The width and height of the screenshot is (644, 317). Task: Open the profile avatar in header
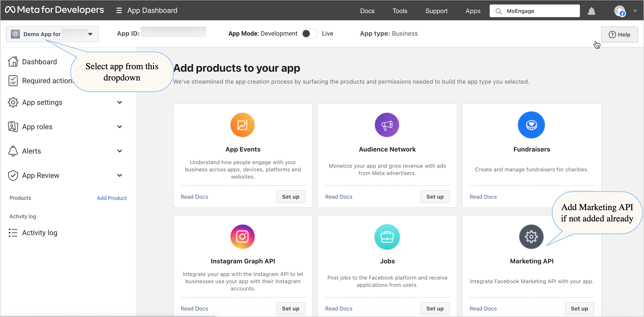click(619, 11)
